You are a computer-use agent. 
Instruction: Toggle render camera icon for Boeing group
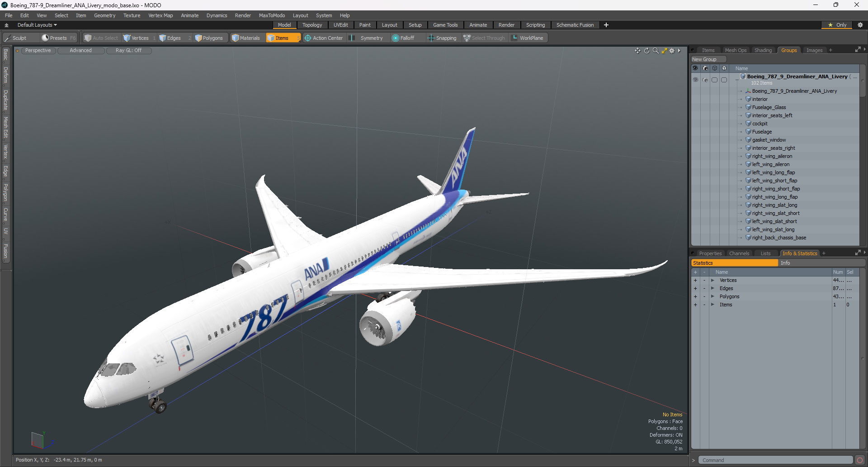click(705, 80)
